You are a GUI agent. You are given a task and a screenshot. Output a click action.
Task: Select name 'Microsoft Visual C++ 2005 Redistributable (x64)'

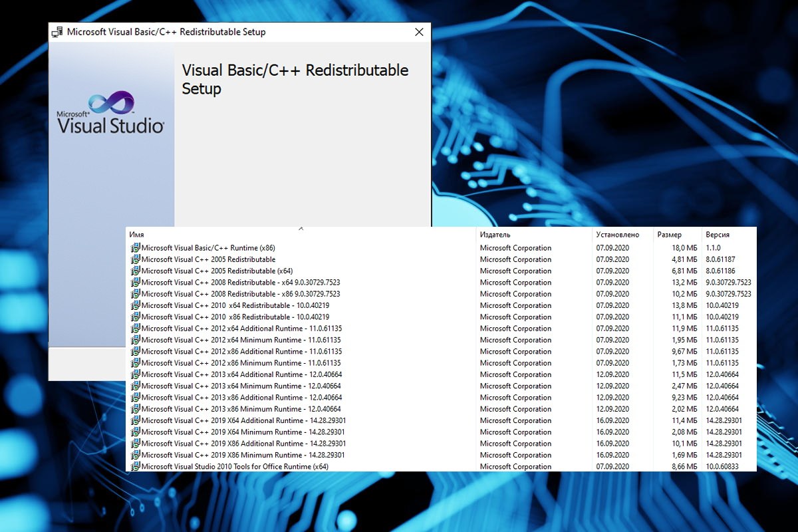tap(217, 271)
